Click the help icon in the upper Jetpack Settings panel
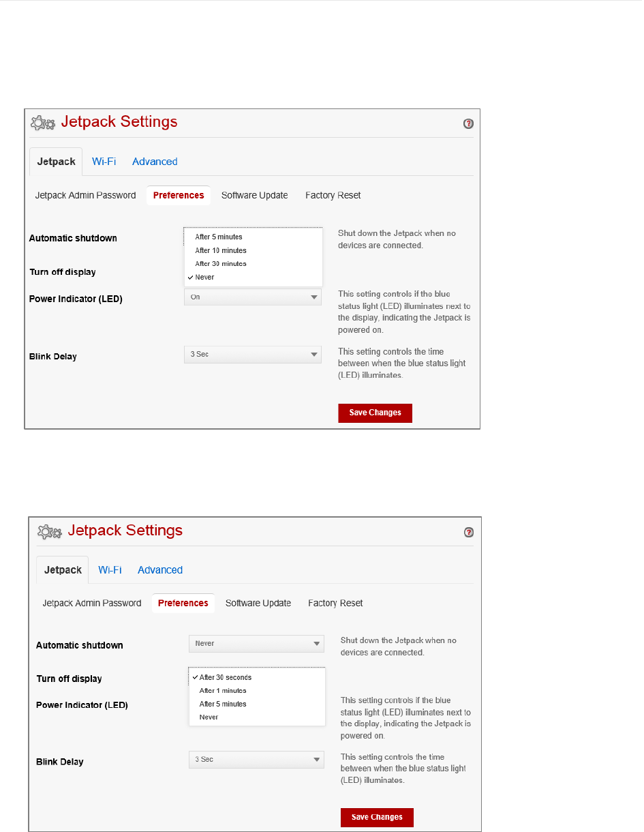This screenshot has width=644, height=832. [x=468, y=123]
